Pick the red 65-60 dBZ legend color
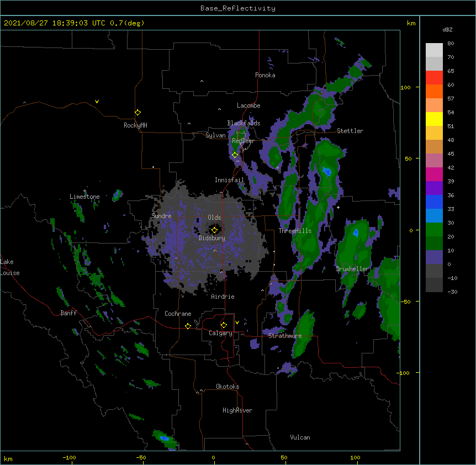 coord(434,77)
